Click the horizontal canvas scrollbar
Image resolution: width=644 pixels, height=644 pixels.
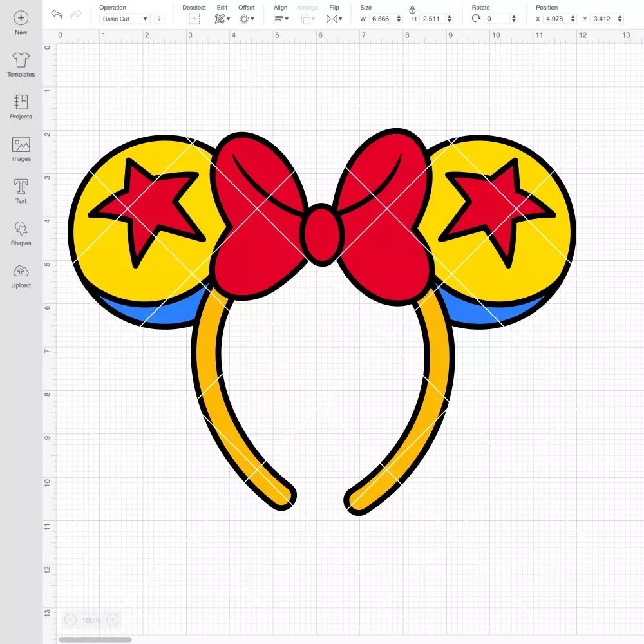[x=95, y=639]
